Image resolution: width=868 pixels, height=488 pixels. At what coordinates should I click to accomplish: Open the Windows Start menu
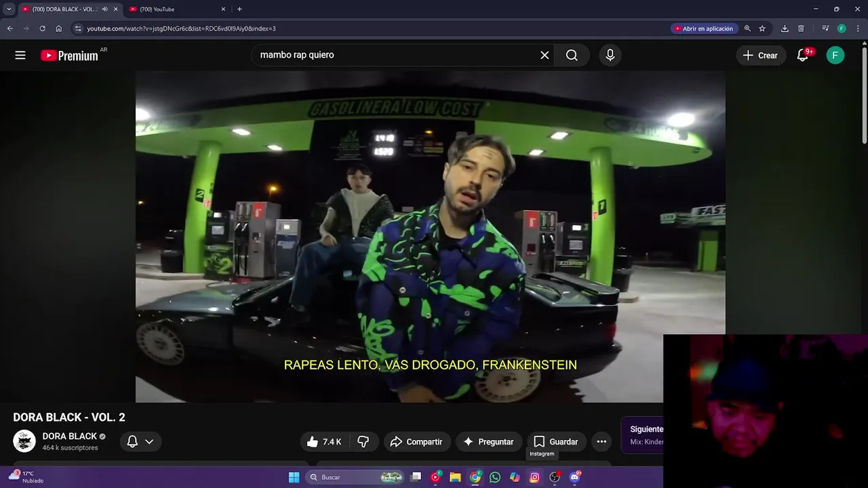click(294, 477)
